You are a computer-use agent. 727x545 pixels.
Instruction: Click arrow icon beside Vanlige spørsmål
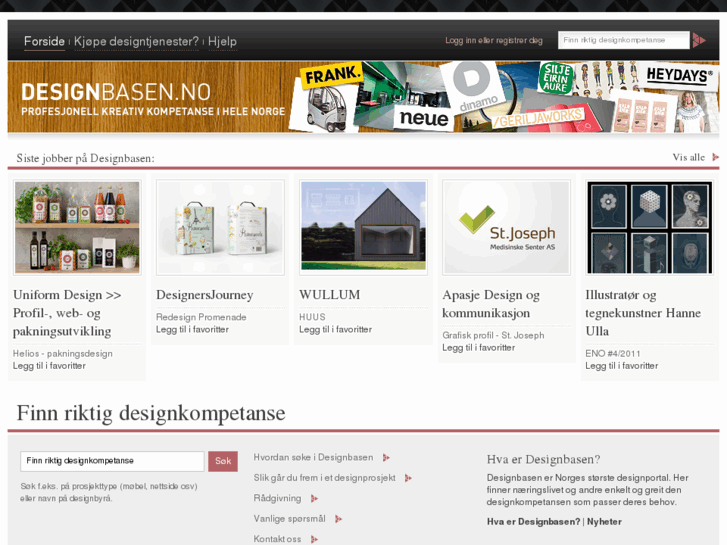click(338, 519)
